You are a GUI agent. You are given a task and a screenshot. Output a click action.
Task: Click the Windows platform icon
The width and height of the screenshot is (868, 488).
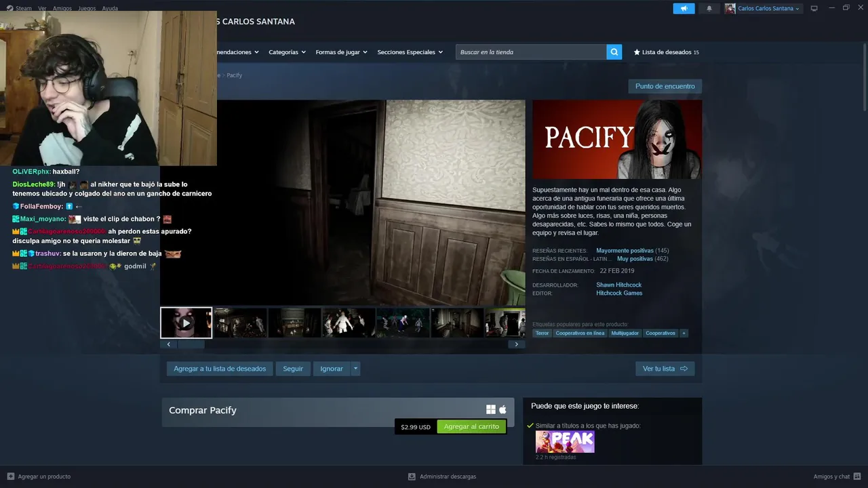pyautogui.click(x=491, y=409)
